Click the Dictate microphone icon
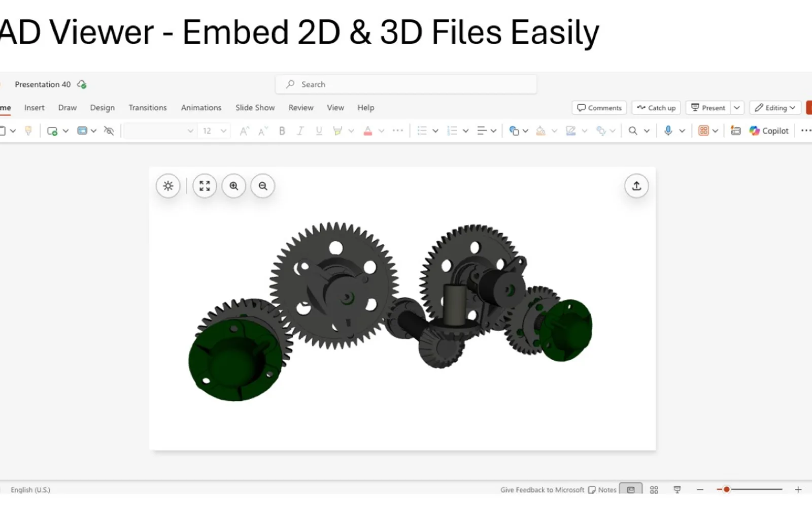Viewport: 812px width, 508px height. [x=668, y=131]
